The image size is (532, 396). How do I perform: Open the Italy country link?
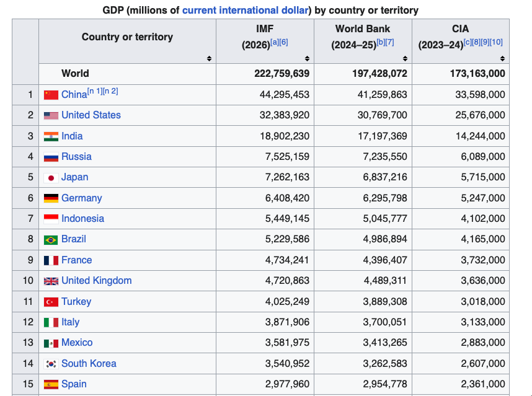[x=70, y=322]
